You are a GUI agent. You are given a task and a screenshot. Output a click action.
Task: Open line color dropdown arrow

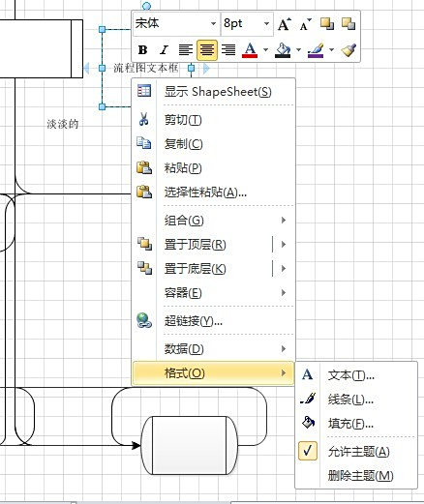point(331,50)
